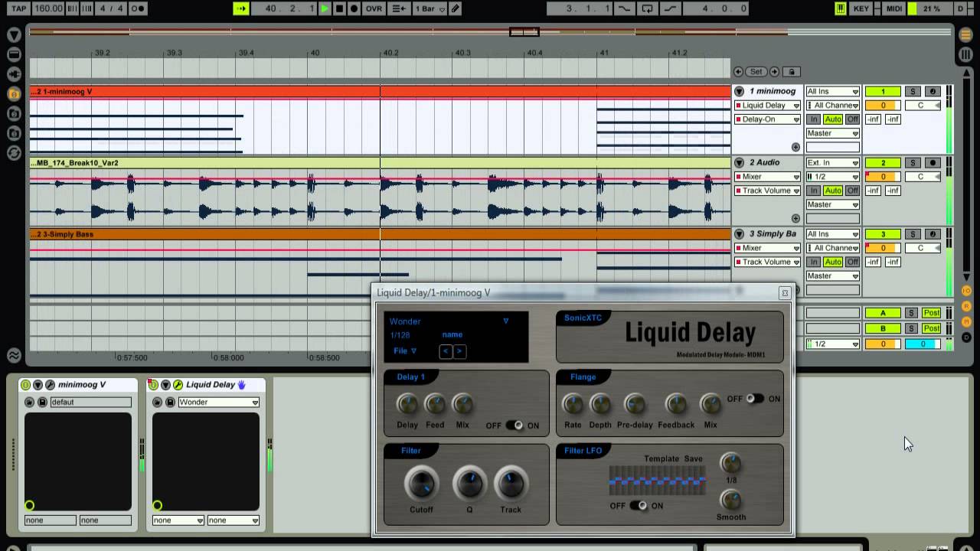Click the previous preset arrow in Liquid Delay
This screenshot has width=980, height=551.
(x=446, y=351)
